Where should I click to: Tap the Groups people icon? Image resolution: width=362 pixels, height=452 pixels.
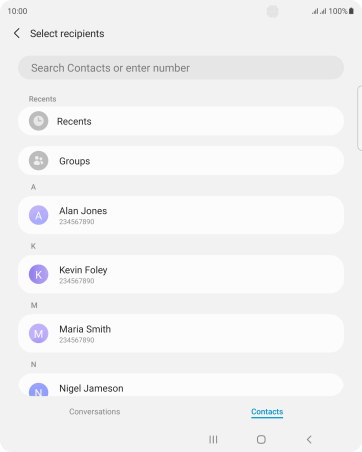click(x=39, y=161)
